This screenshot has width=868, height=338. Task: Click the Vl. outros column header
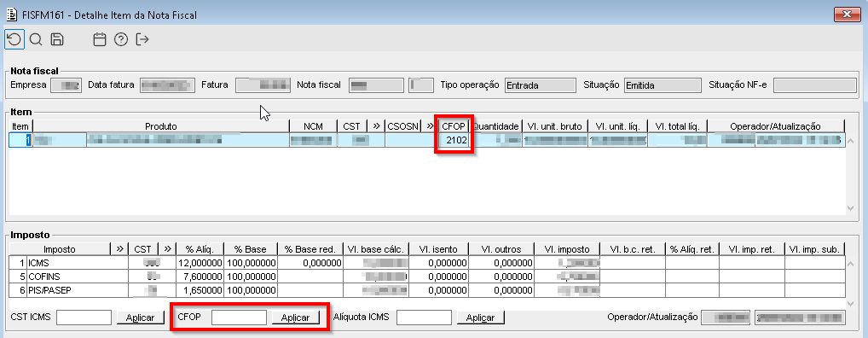point(501,249)
